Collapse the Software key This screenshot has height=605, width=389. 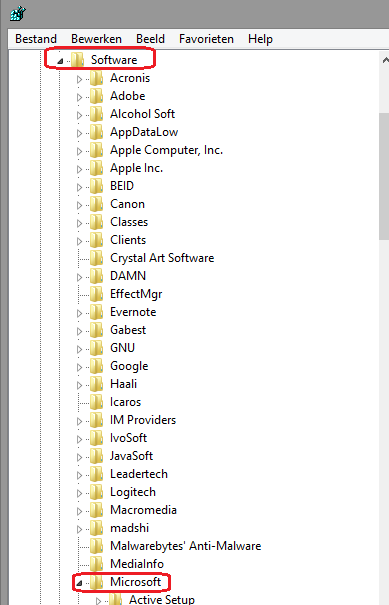point(60,61)
